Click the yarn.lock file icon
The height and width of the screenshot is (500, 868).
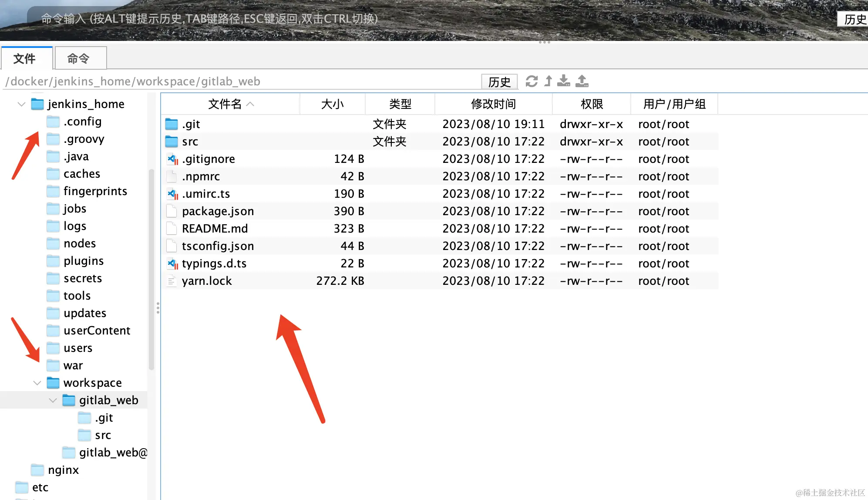tap(172, 281)
